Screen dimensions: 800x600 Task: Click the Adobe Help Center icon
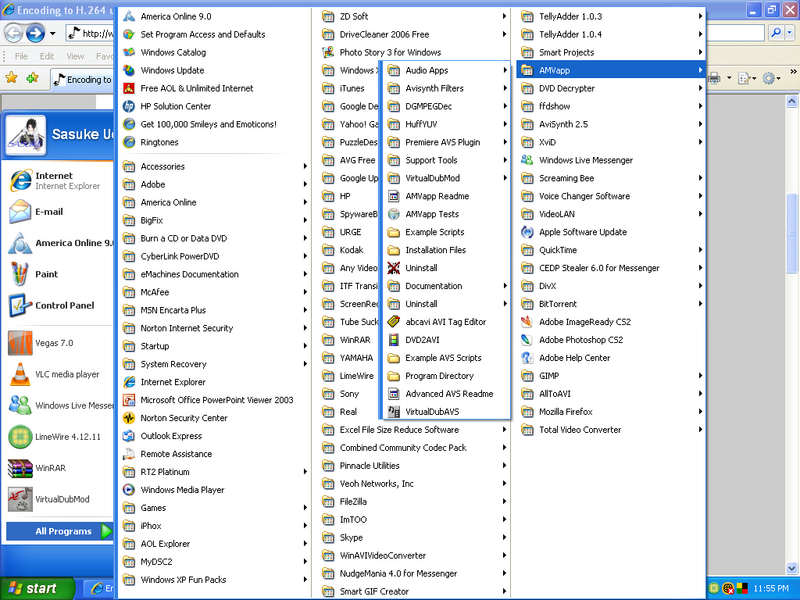point(527,358)
